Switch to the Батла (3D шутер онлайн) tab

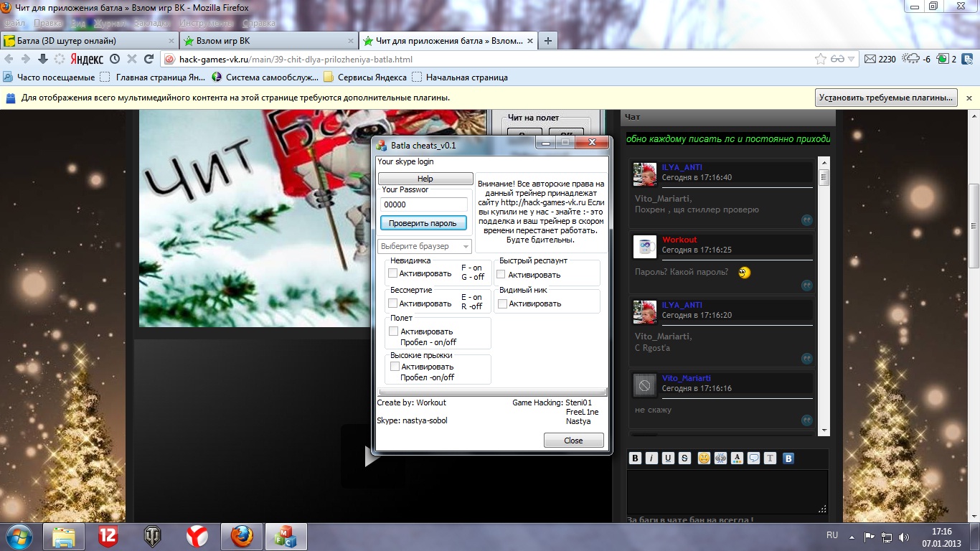tap(89, 41)
